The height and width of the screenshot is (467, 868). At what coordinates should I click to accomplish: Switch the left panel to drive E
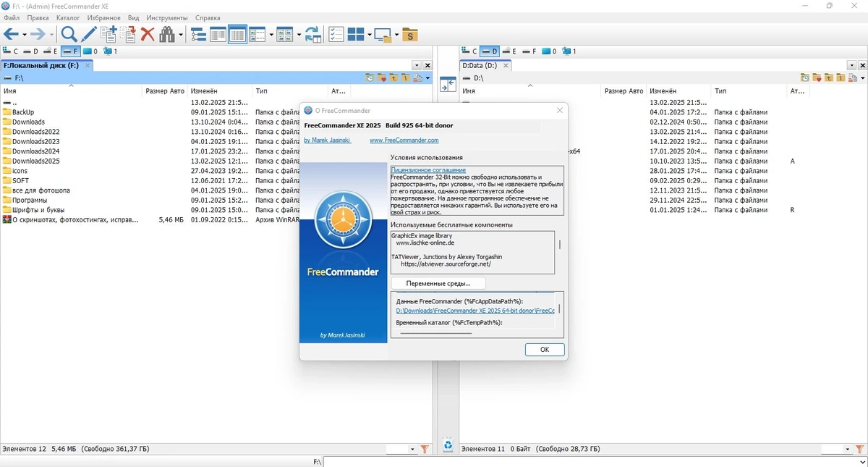[51, 51]
